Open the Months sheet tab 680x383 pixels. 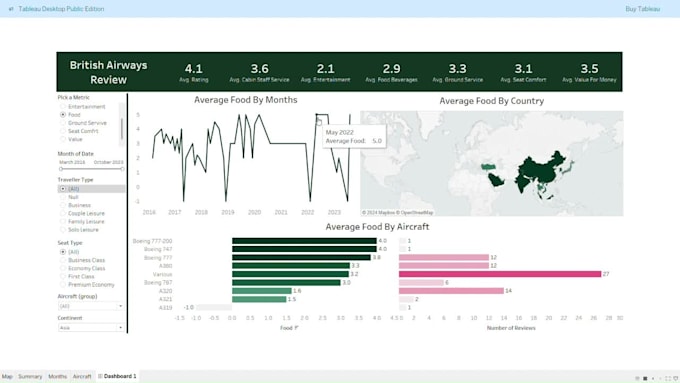pos(57,376)
